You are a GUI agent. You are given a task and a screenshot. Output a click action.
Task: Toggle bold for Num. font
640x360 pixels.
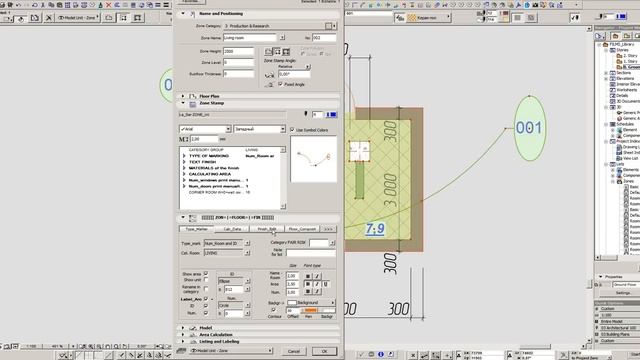coord(308,291)
